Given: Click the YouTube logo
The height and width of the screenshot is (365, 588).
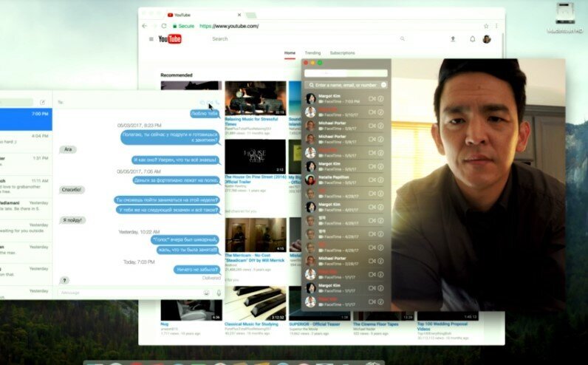Looking at the screenshot, I should (170, 39).
